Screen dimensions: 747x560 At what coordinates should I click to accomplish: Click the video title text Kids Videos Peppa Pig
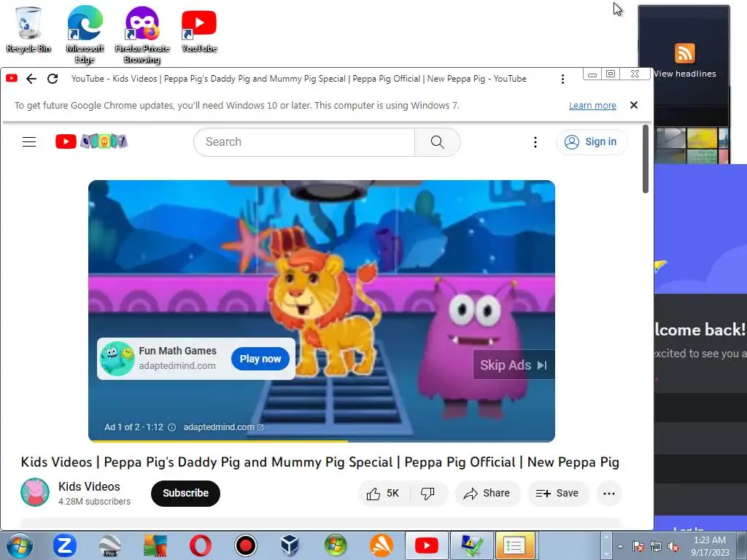pos(320,462)
